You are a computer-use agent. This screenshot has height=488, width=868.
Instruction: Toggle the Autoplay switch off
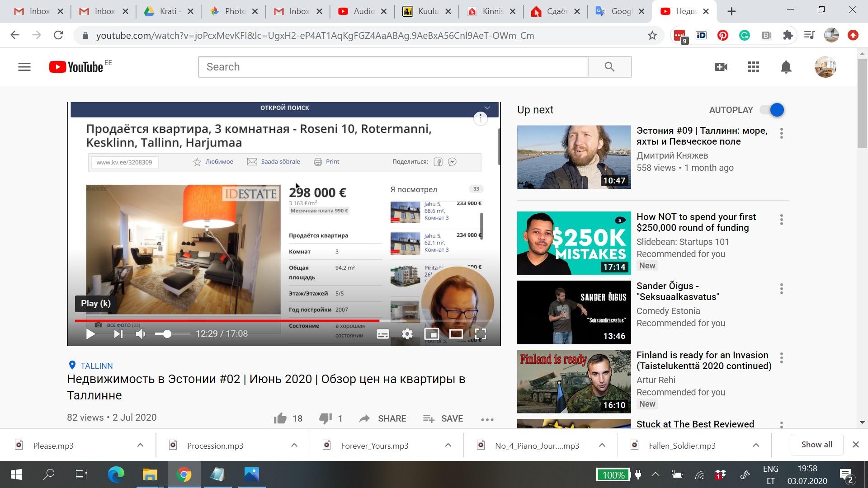(772, 110)
